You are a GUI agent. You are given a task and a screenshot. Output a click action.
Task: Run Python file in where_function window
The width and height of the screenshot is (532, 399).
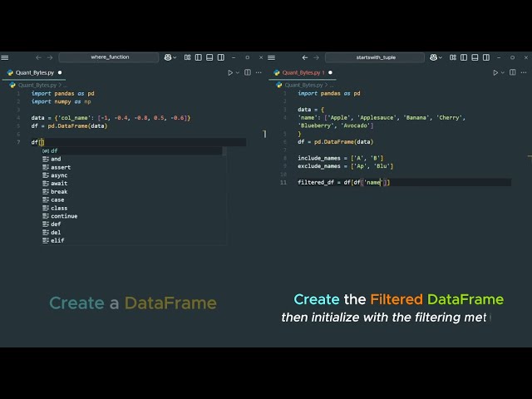(230, 72)
